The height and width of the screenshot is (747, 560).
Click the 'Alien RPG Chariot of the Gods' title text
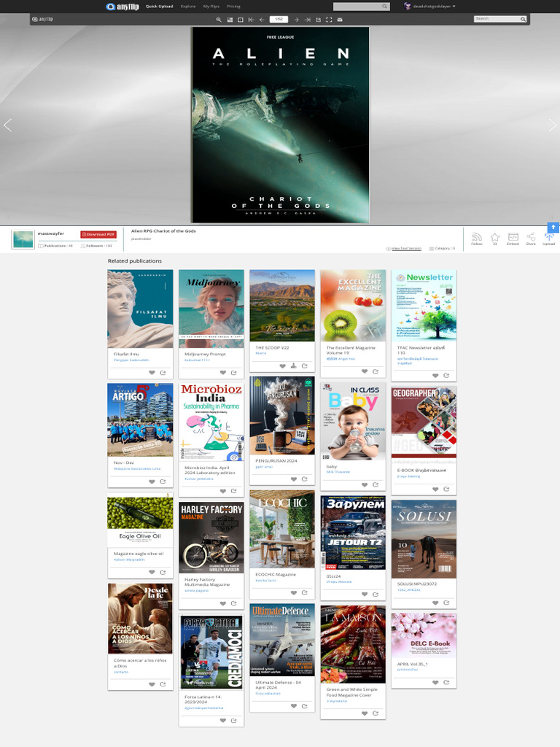163,231
